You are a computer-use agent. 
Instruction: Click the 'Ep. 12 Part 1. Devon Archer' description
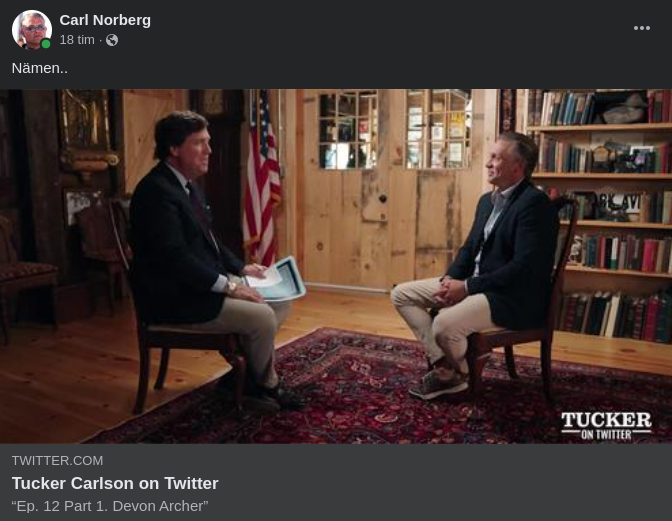110,506
